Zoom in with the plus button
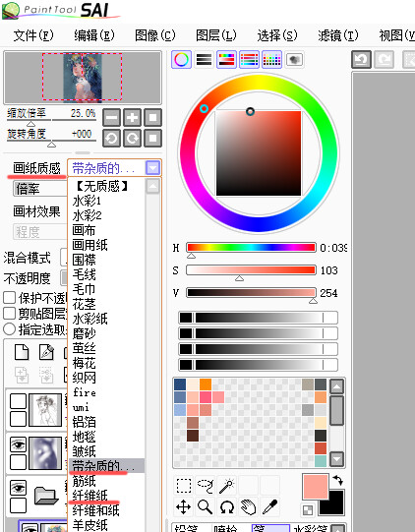The height and width of the screenshot is (532, 415). click(132, 118)
